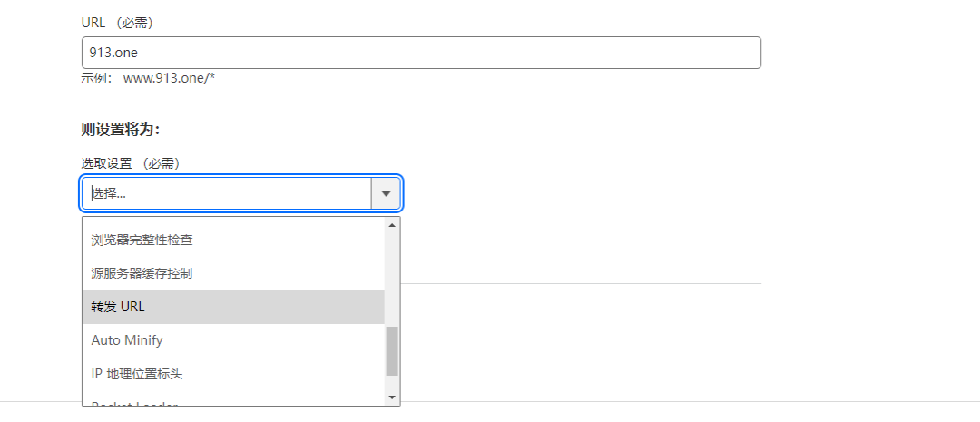
Task: Select 转发 URL from the list
Action: point(118,307)
